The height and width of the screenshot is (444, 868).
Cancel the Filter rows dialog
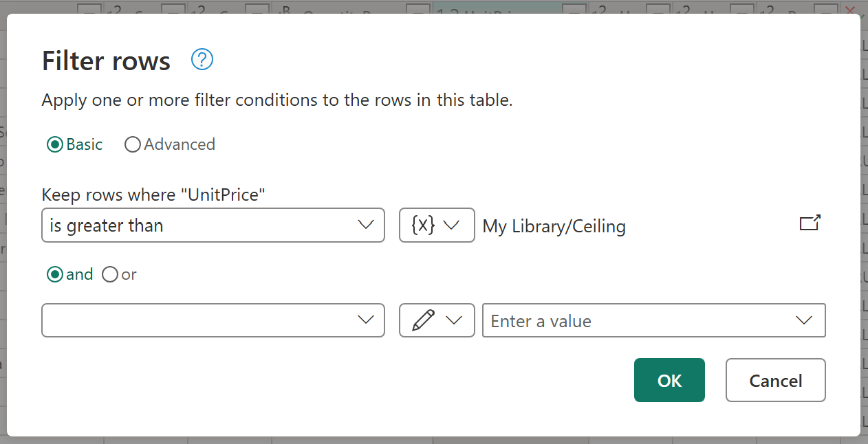pyautogui.click(x=775, y=379)
